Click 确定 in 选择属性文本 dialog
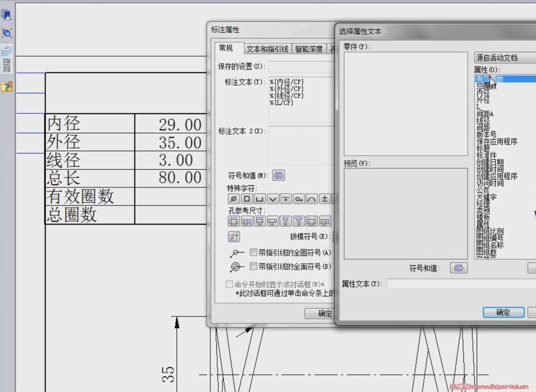The width and height of the screenshot is (536, 392). [x=503, y=312]
